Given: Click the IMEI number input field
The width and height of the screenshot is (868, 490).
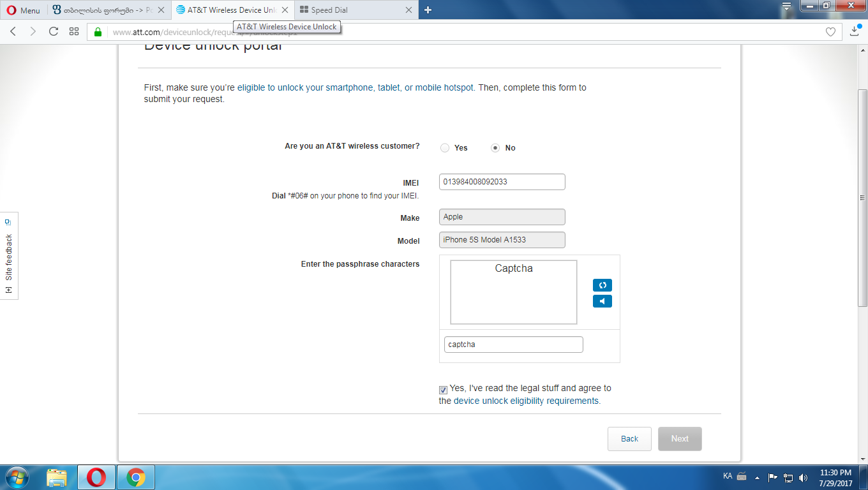Looking at the screenshot, I should pos(502,182).
